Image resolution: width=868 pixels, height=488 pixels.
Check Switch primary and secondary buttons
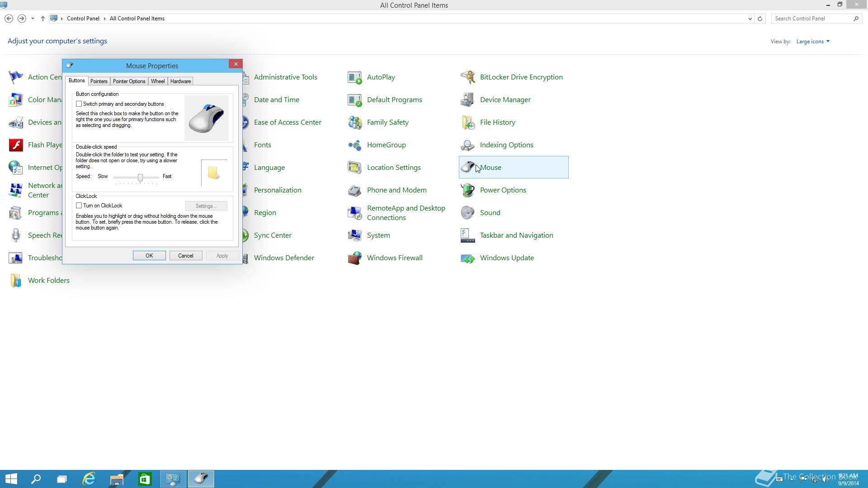[79, 104]
